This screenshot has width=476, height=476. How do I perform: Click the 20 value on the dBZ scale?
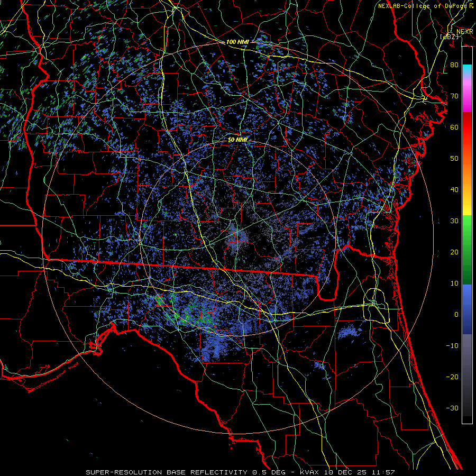pyautogui.click(x=454, y=252)
